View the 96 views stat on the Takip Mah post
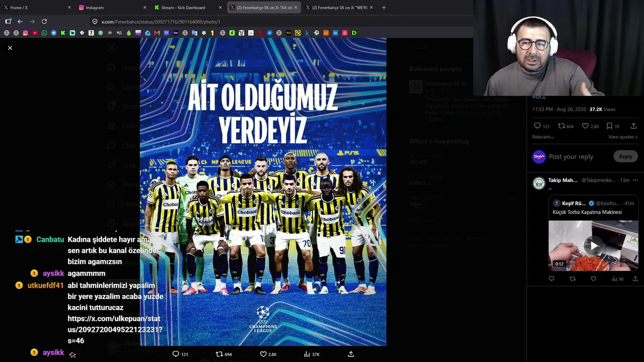The width and height of the screenshot is (644, 362). coord(617,279)
